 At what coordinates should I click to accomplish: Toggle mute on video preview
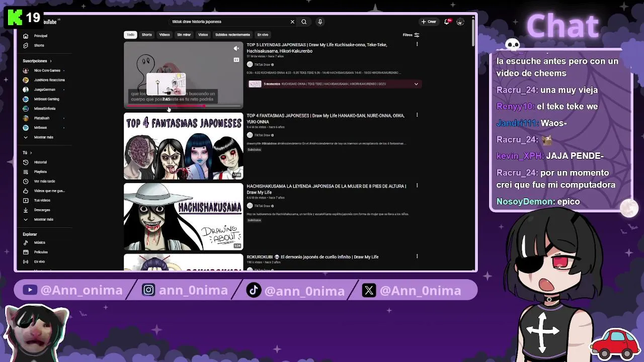click(236, 49)
